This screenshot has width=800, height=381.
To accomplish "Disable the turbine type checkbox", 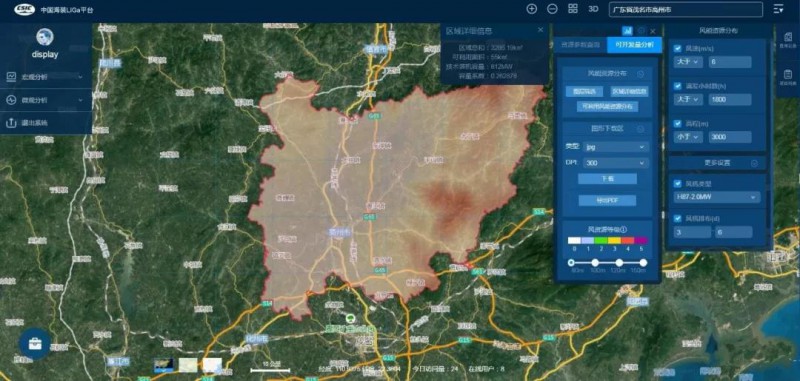I will [678, 184].
